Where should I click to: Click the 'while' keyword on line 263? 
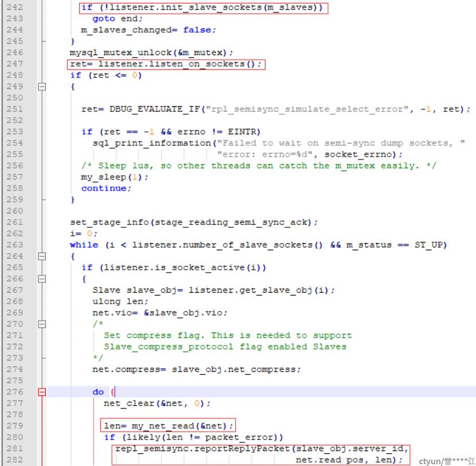tap(84, 245)
